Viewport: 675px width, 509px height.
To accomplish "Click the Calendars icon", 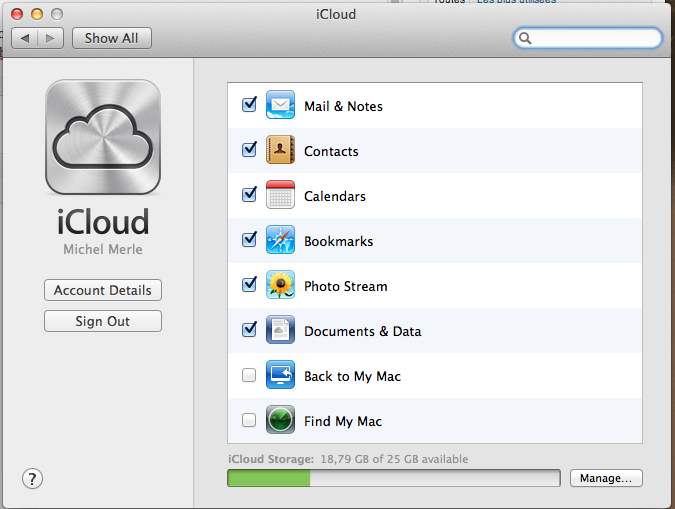I will pyautogui.click(x=280, y=195).
